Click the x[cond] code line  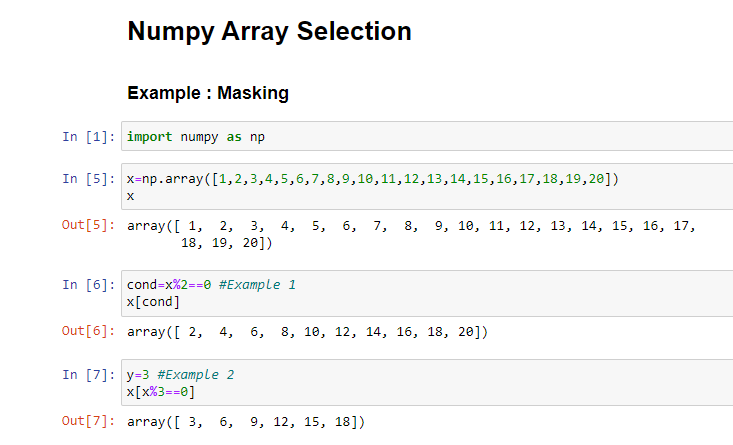coord(153,302)
